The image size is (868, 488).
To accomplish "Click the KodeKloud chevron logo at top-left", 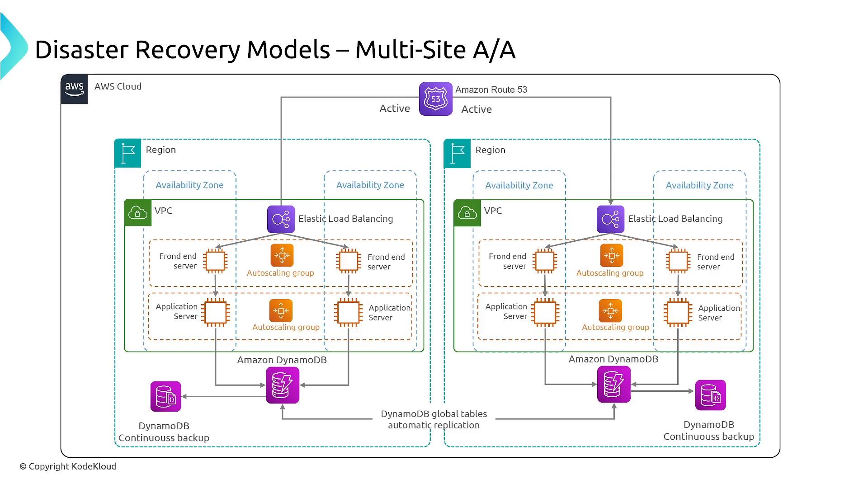I will pos(14,47).
